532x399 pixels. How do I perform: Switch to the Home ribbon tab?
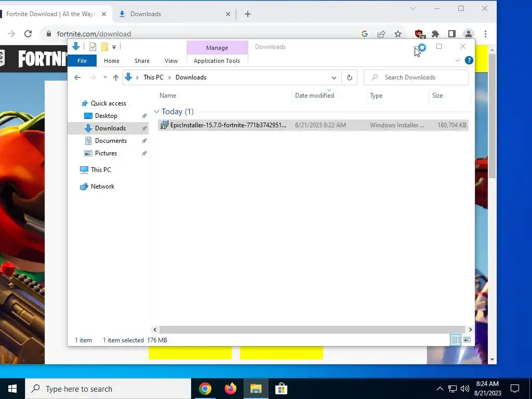tap(112, 61)
